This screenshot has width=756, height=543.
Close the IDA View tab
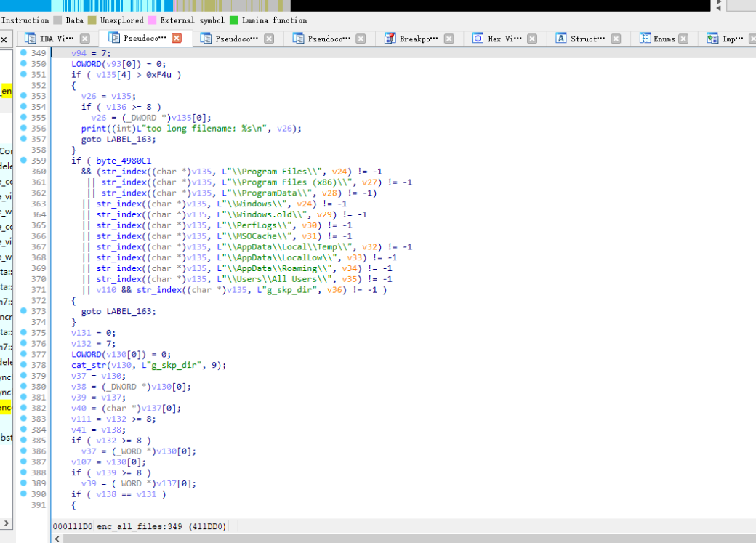[x=85, y=39]
